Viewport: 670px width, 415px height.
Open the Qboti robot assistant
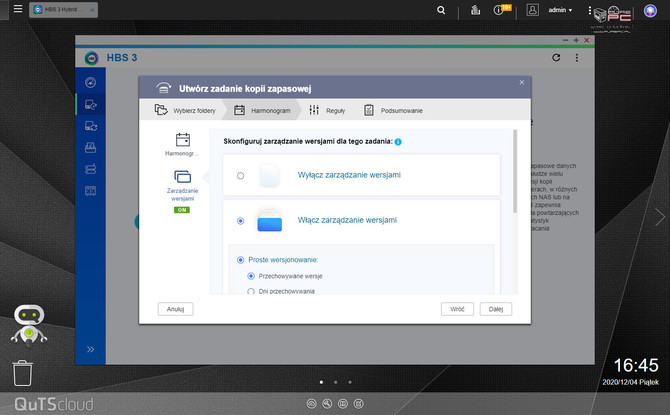29,325
